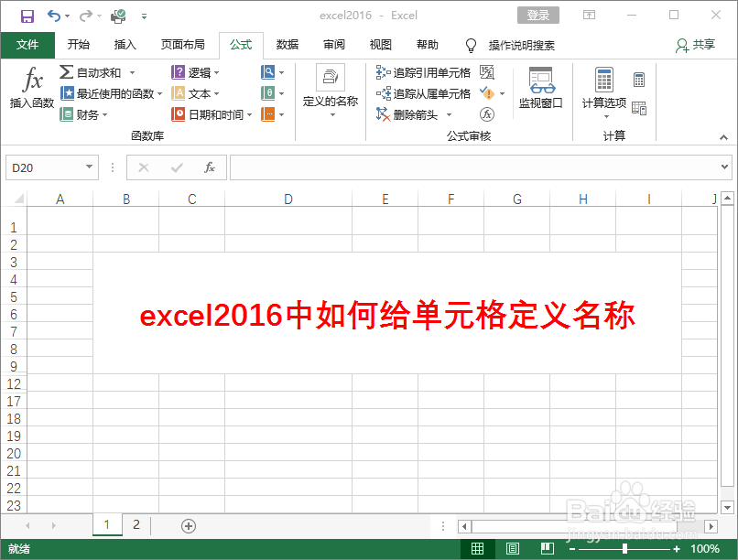This screenshot has width=738, height=560.
Task: Click the print preview quick access icon
Action: point(118,16)
